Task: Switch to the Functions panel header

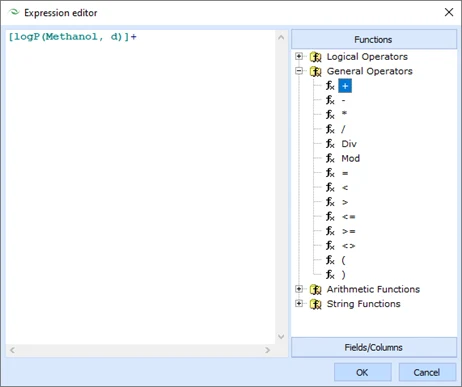Action: coord(374,39)
